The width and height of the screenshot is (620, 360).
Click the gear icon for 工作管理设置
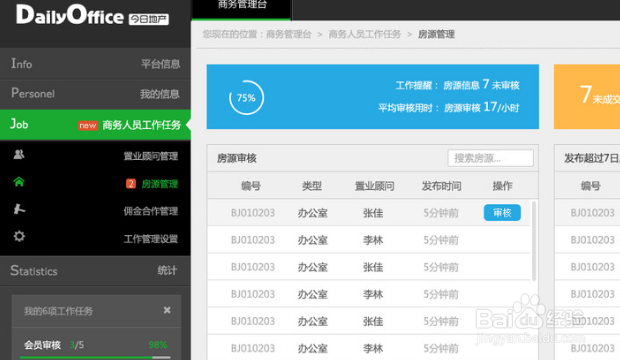pos(19,236)
